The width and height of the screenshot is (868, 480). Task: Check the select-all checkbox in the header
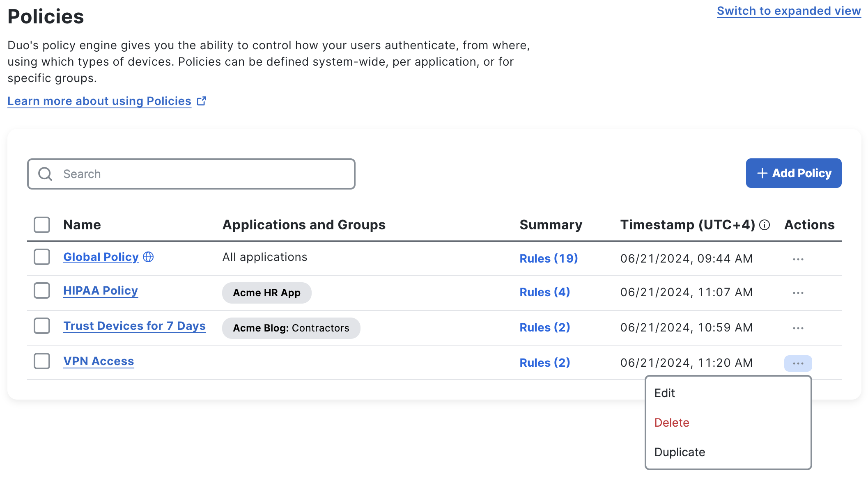(x=42, y=225)
